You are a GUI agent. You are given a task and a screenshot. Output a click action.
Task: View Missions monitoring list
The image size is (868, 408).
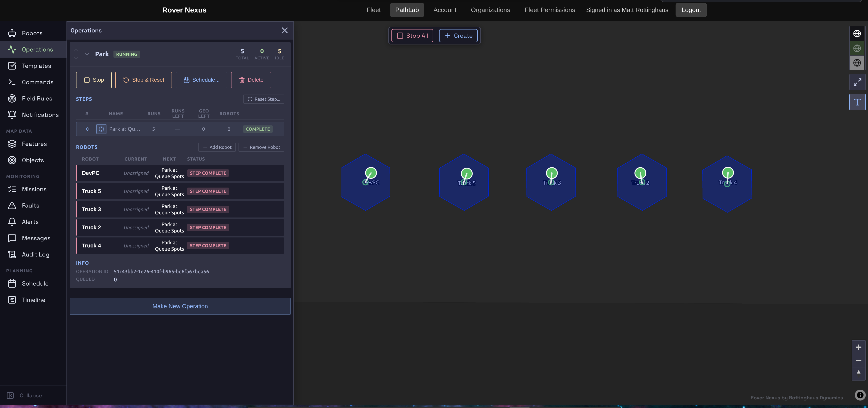[33, 189]
